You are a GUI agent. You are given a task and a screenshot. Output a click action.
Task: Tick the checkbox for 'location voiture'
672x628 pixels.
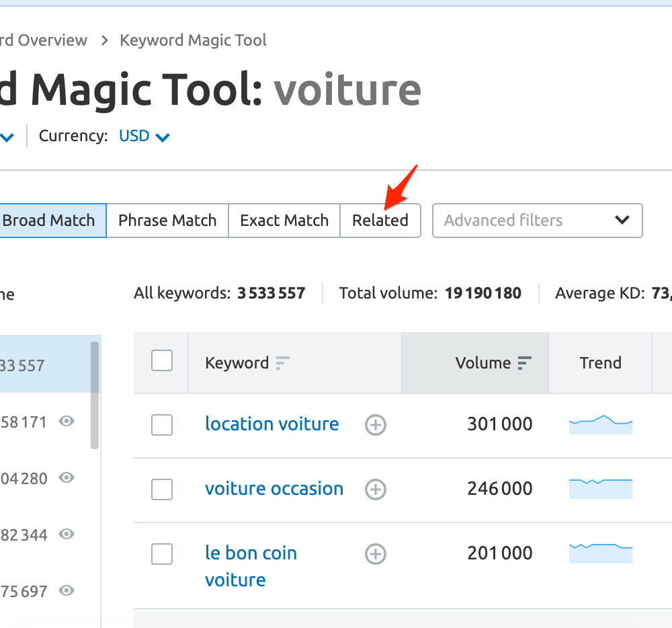point(162,425)
